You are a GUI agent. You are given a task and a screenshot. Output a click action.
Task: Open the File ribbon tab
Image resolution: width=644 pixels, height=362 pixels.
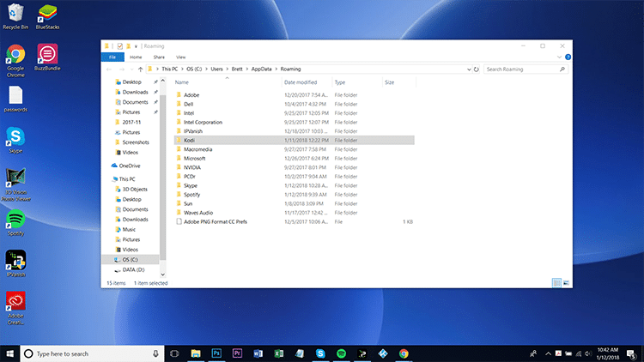112,57
